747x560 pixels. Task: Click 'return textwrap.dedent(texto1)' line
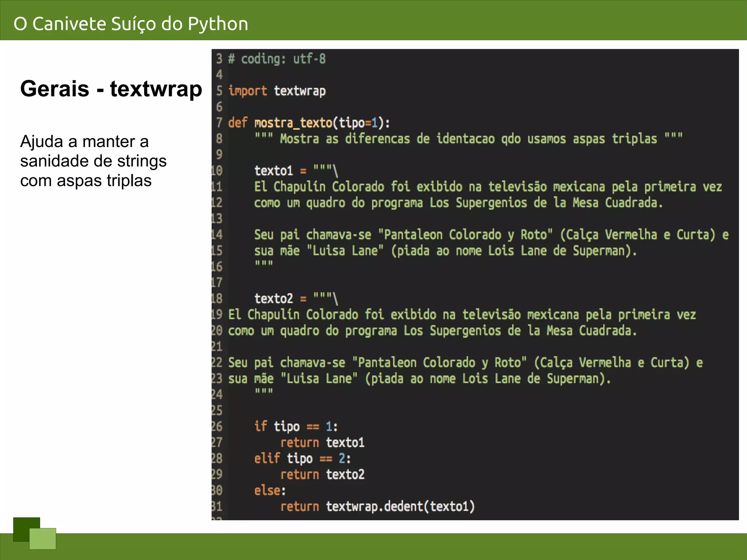(378, 507)
